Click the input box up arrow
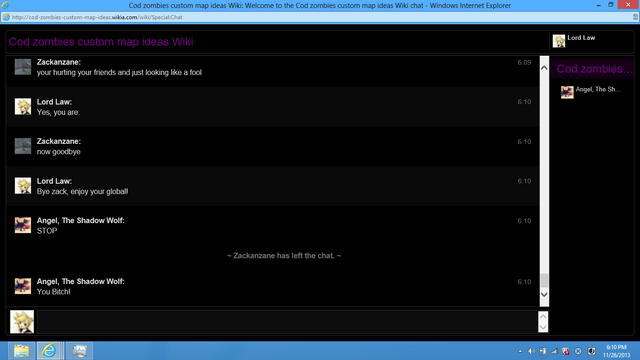The image size is (640, 360). (543, 316)
